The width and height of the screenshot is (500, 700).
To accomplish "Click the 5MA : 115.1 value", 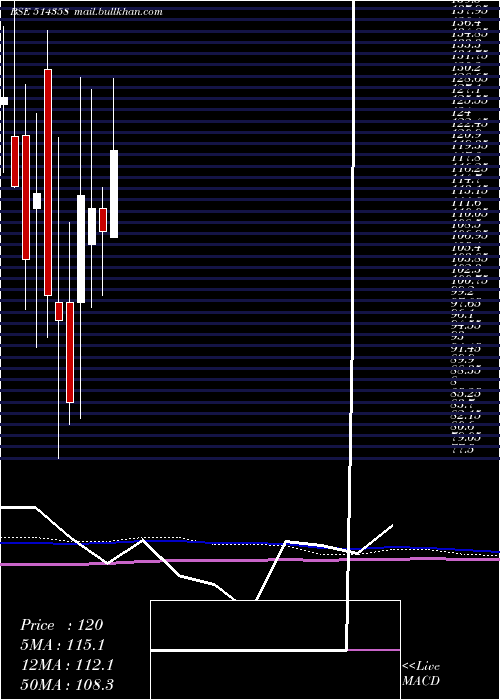I will pyautogui.click(x=63, y=645).
